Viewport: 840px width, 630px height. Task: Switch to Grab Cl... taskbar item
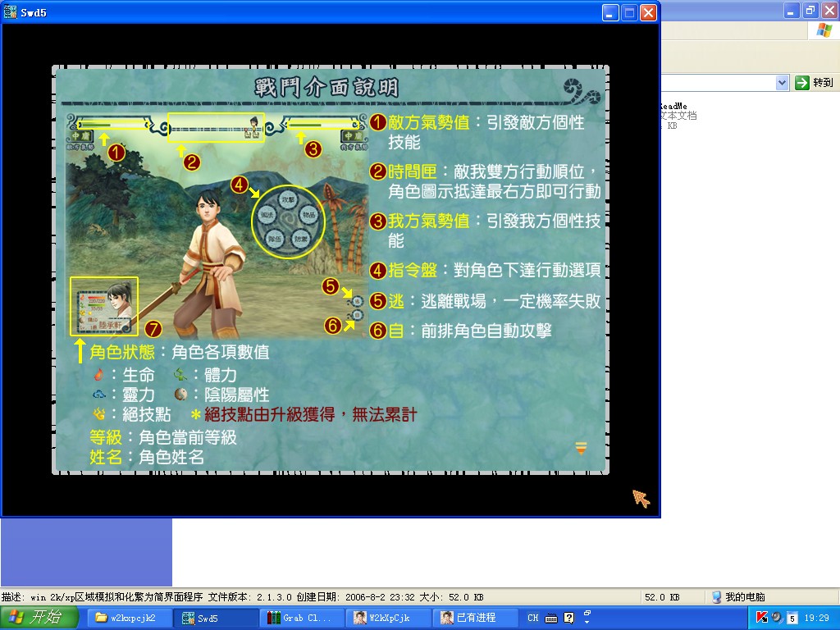303,618
